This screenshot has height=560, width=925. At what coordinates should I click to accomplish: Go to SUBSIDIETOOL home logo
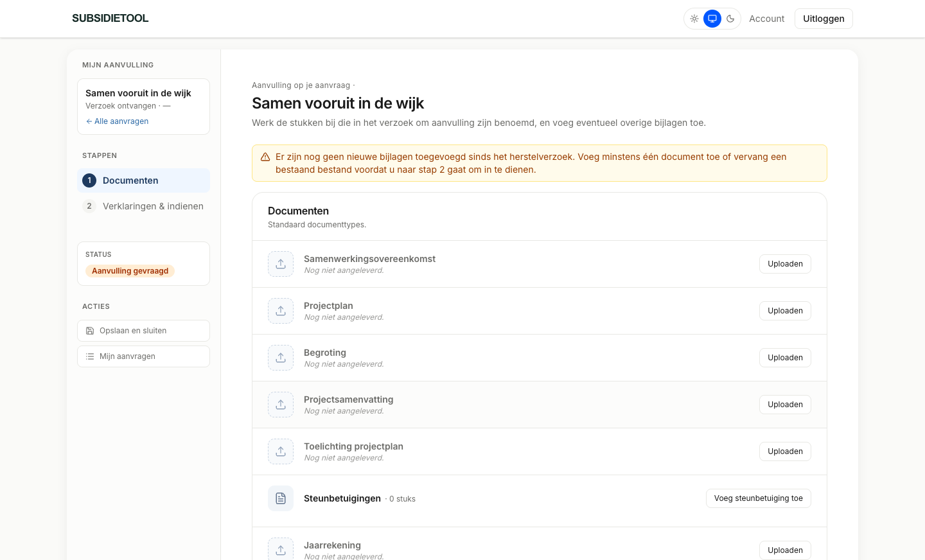[110, 18]
